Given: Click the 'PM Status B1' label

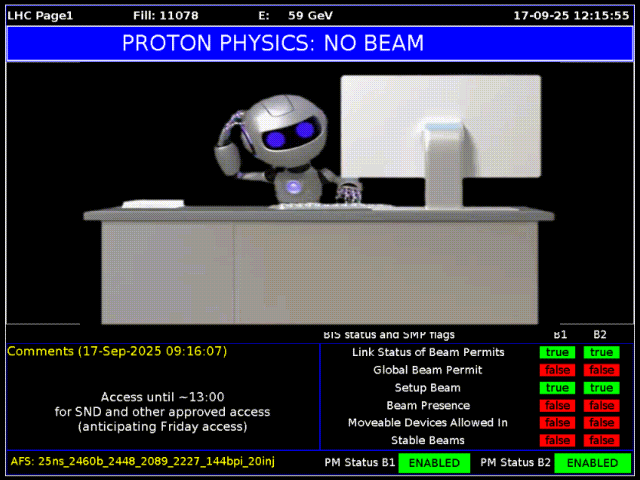Looking at the screenshot, I should coord(360,462).
